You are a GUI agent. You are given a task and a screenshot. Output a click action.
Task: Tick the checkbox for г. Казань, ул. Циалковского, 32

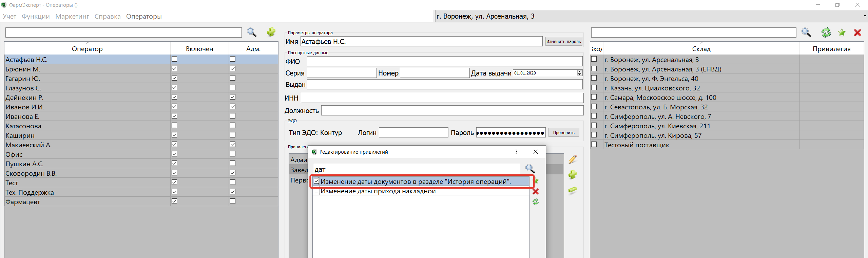[x=594, y=88]
